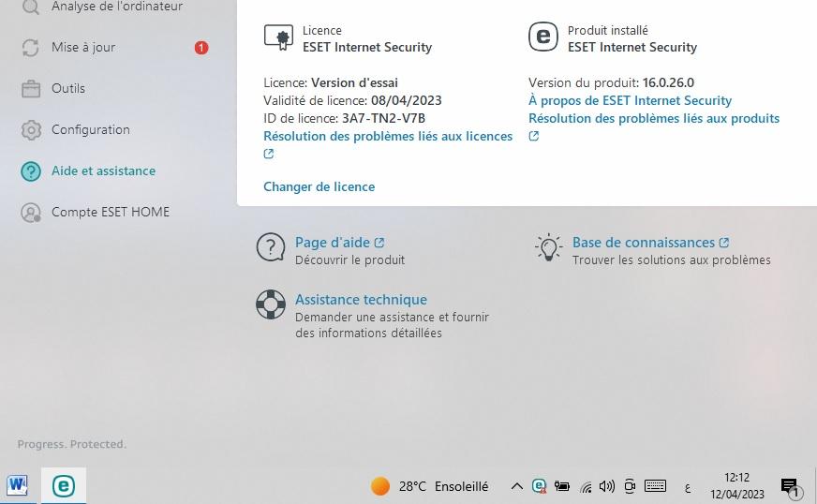Click the Assistance technique lifebuoy icon
Screen dimensions: 817x504
(x=271, y=304)
